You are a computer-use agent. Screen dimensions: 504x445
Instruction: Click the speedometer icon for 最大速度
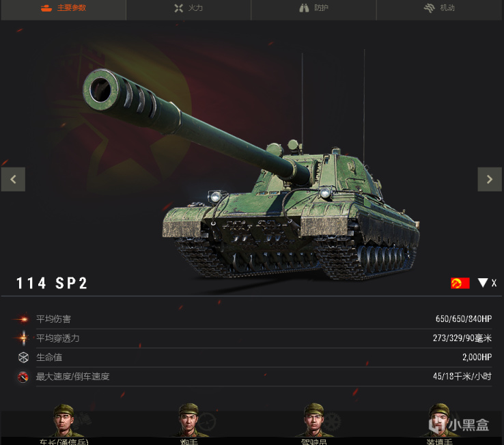(23, 377)
